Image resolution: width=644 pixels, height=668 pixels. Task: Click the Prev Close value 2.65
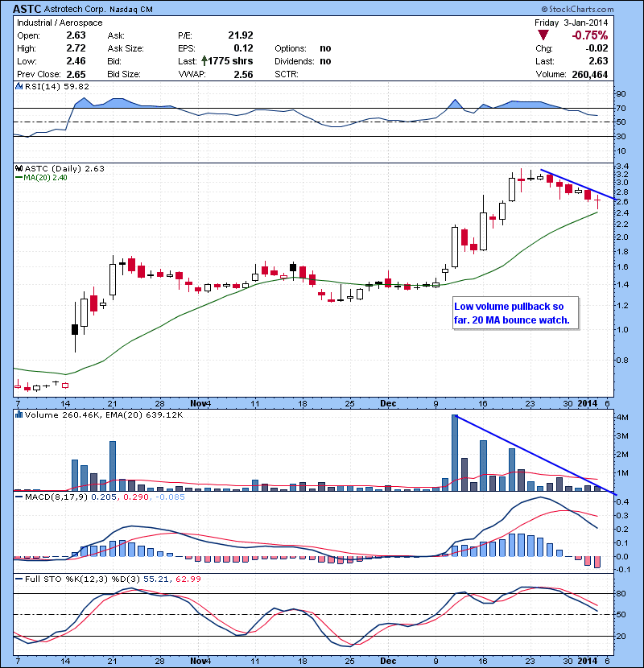[x=76, y=75]
